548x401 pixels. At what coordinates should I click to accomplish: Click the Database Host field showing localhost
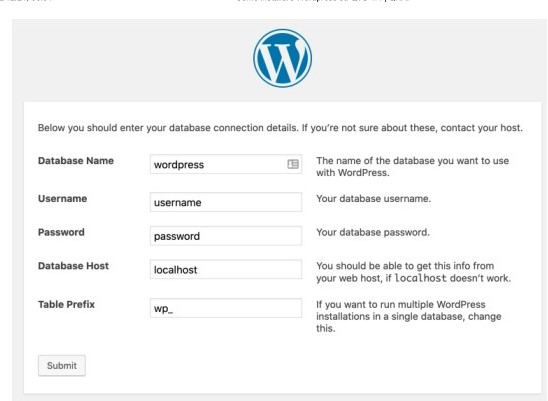[226, 270]
